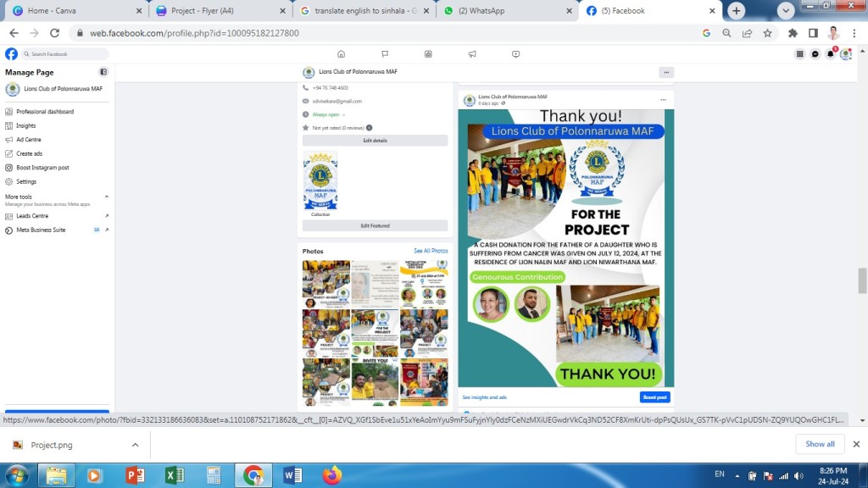Switch to the Project - Flyer (A4) tab
868x488 pixels.
pyautogui.click(x=220, y=10)
